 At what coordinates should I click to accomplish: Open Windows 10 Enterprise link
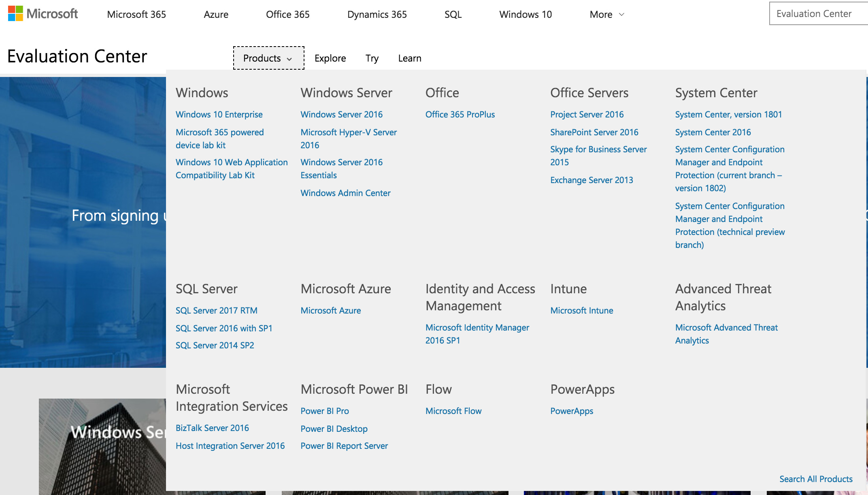[x=219, y=115]
